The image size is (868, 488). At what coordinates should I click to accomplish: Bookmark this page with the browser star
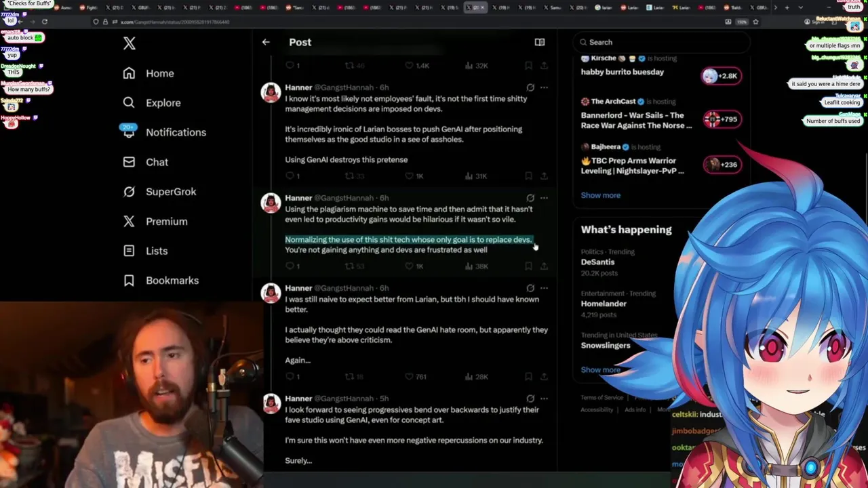click(755, 22)
